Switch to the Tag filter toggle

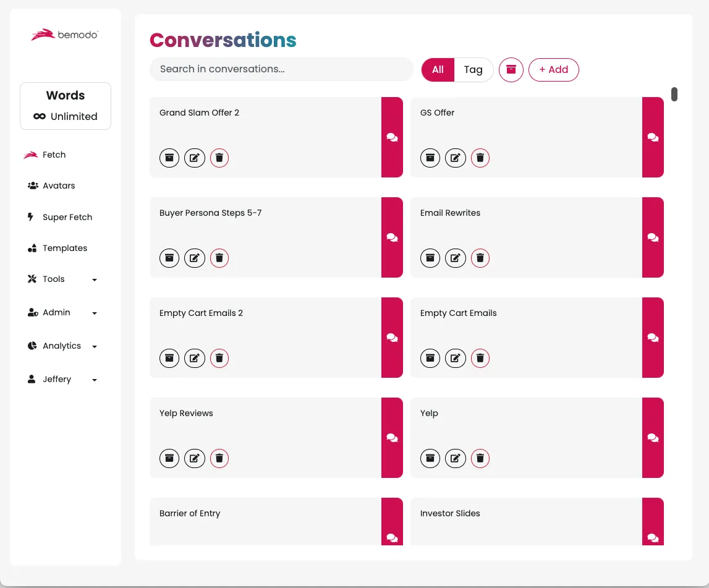(x=473, y=70)
